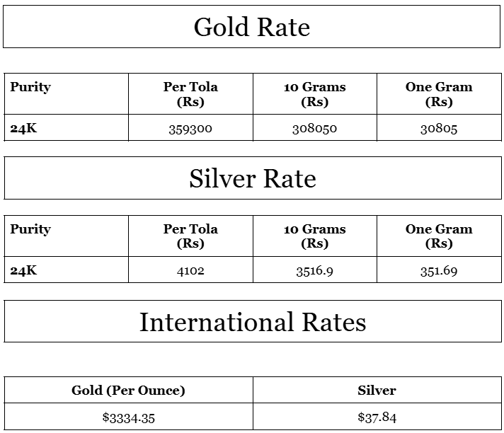The image size is (504, 433).
Task: Select the international silver price $37.84
Action: click(x=377, y=417)
